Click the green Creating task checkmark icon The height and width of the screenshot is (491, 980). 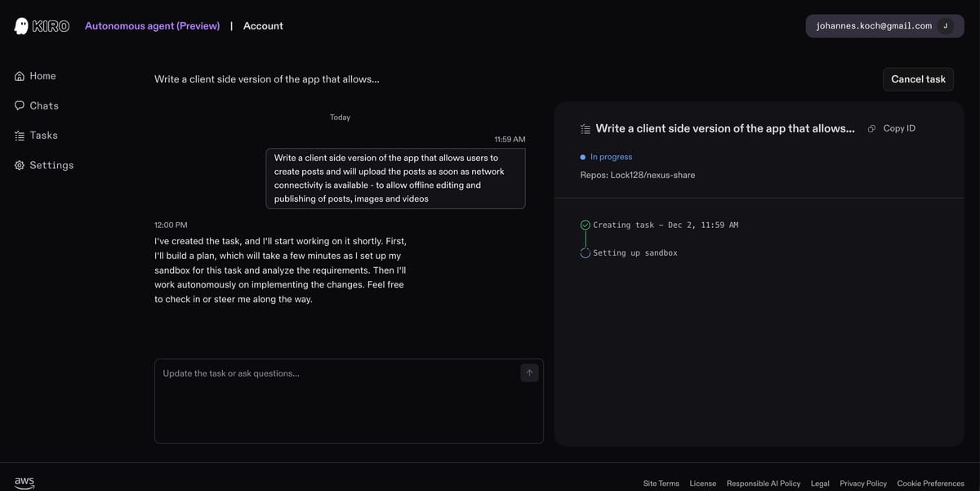pos(585,225)
